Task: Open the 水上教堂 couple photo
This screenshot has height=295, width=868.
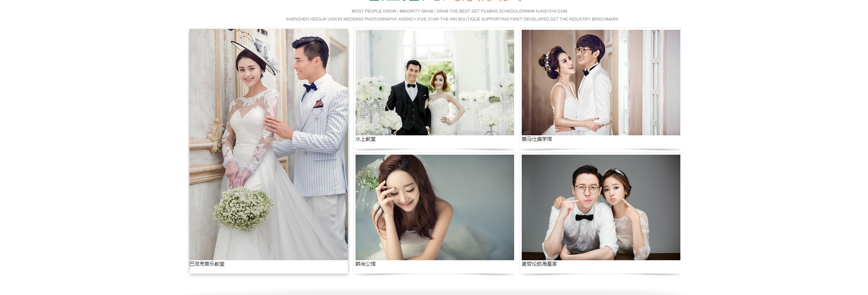Action: tap(434, 83)
